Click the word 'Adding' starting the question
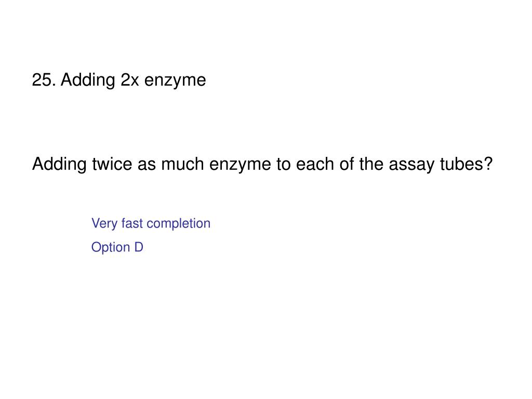This screenshot has height=399, width=532. [59, 165]
